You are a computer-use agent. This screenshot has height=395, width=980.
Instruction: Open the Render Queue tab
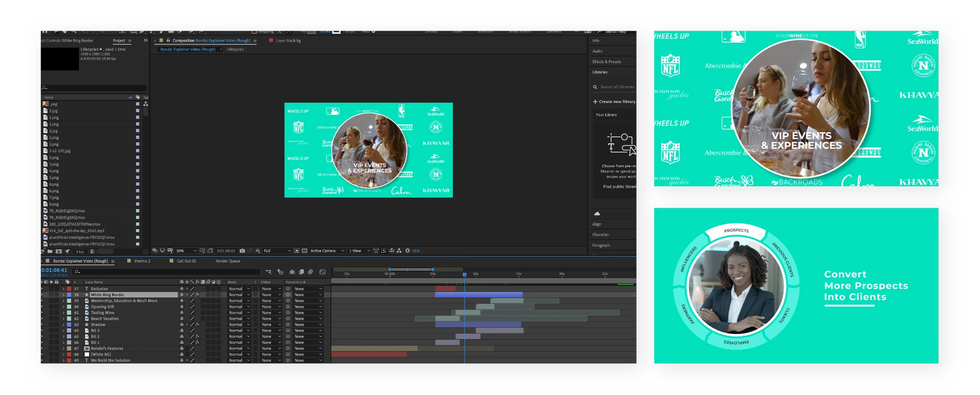click(228, 261)
